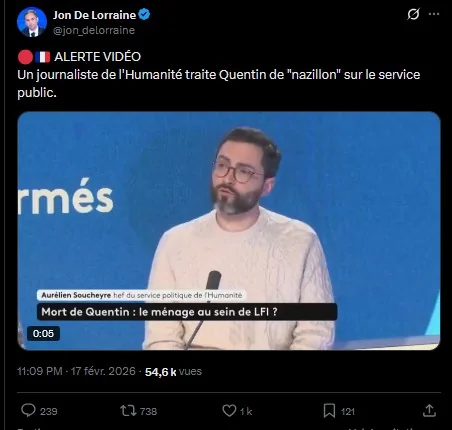452x430 pixels.
Task: Click the 1 k likes count
Action: point(246,412)
